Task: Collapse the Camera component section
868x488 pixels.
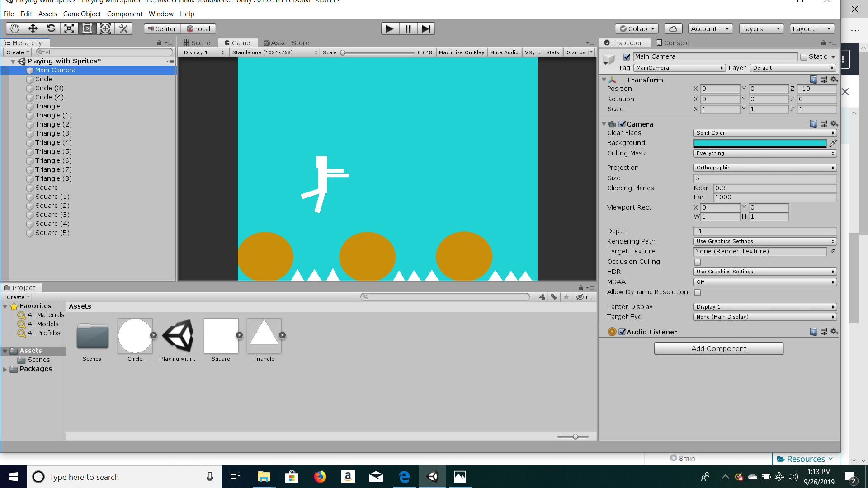Action: coord(604,124)
